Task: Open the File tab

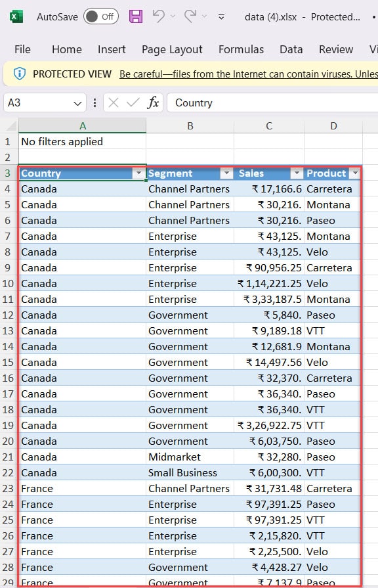Action: (x=22, y=49)
